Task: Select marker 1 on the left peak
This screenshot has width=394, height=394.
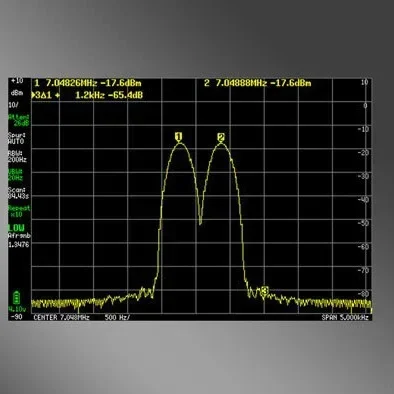Action: click(x=179, y=137)
